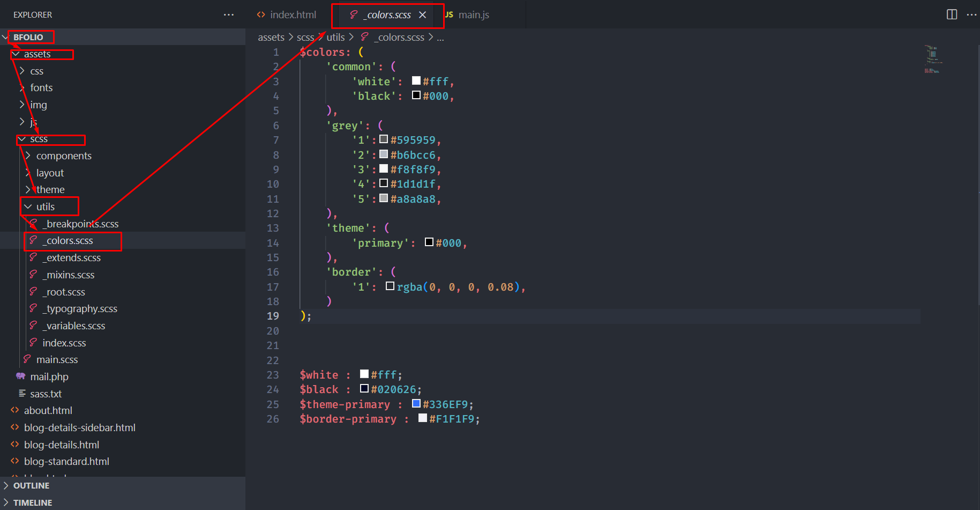
Task: Open the editor More Actions ellipsis
Action: pyautogui.click(x=971, y=14)
